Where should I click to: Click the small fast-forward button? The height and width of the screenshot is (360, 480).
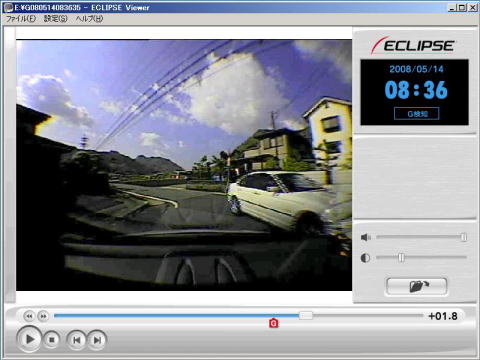pyautogui.click(x=43, y=316)
